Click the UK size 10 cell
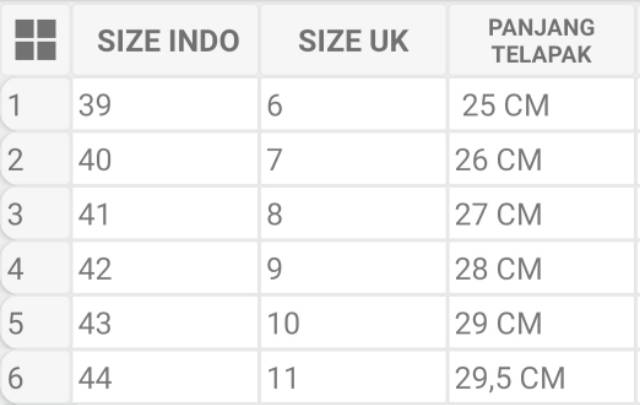Viewport: 640px width, 405px height. 353,323
